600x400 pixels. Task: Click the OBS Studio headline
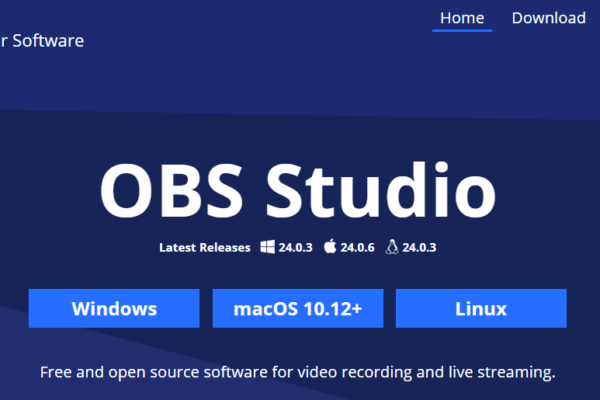298,190
